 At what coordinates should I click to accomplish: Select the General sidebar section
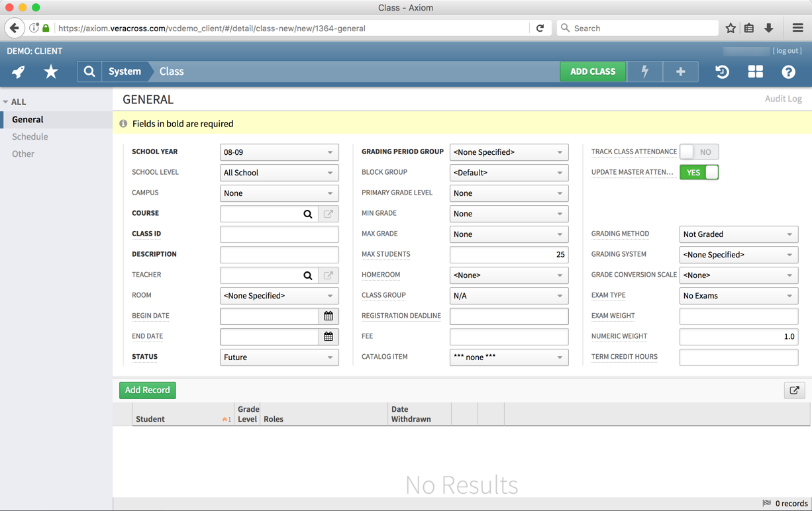[56, 120]
